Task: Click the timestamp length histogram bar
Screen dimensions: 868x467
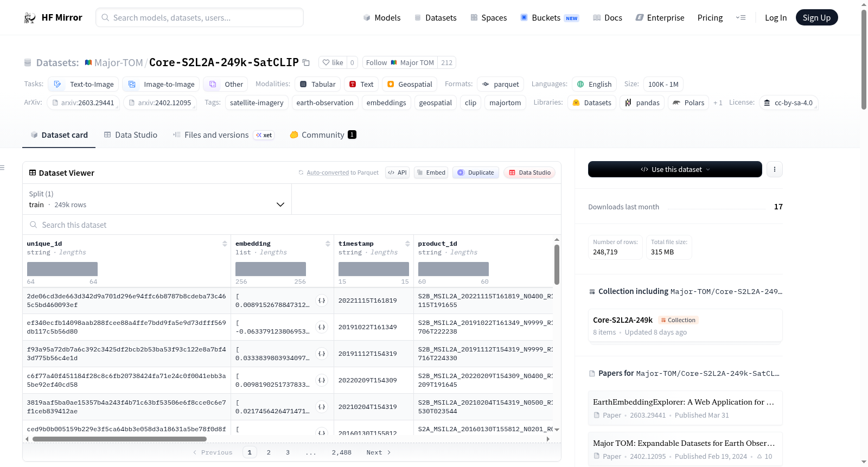Action: click(374, 269)
